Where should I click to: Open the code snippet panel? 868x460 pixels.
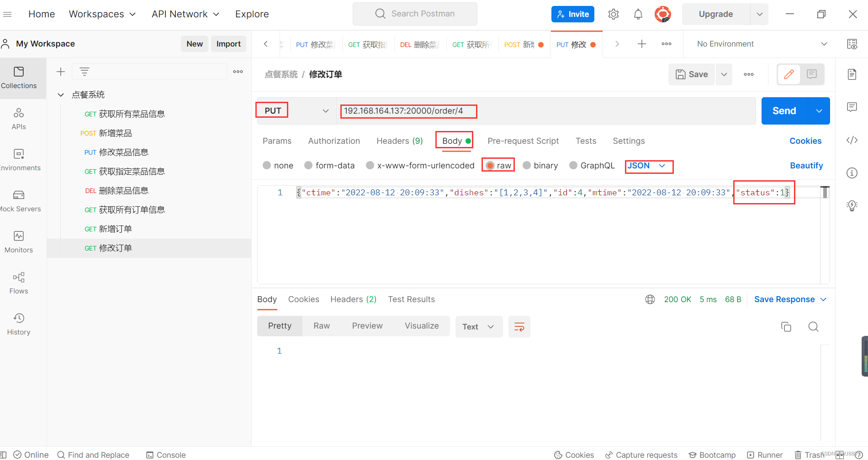coord(852,140)
